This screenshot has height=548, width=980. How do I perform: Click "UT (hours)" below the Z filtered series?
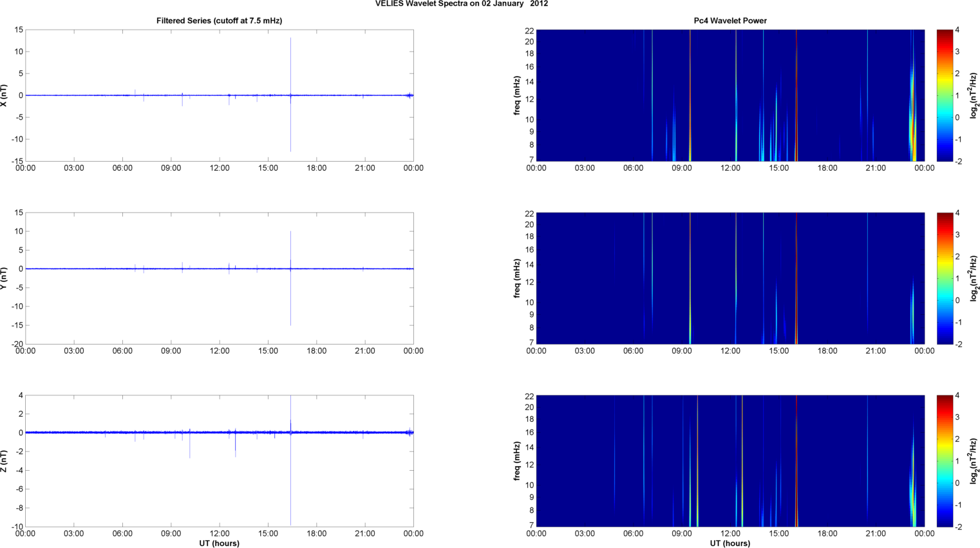point(219,543)
